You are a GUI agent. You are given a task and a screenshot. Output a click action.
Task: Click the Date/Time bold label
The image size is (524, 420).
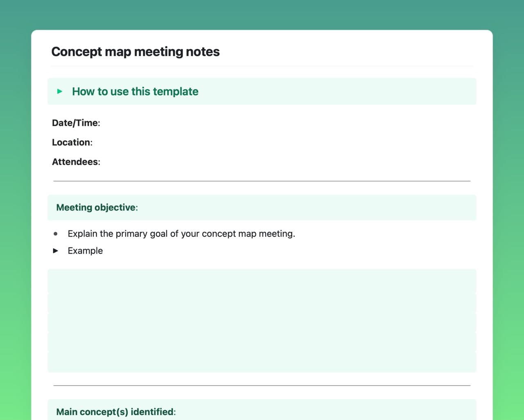click(75, 123)
